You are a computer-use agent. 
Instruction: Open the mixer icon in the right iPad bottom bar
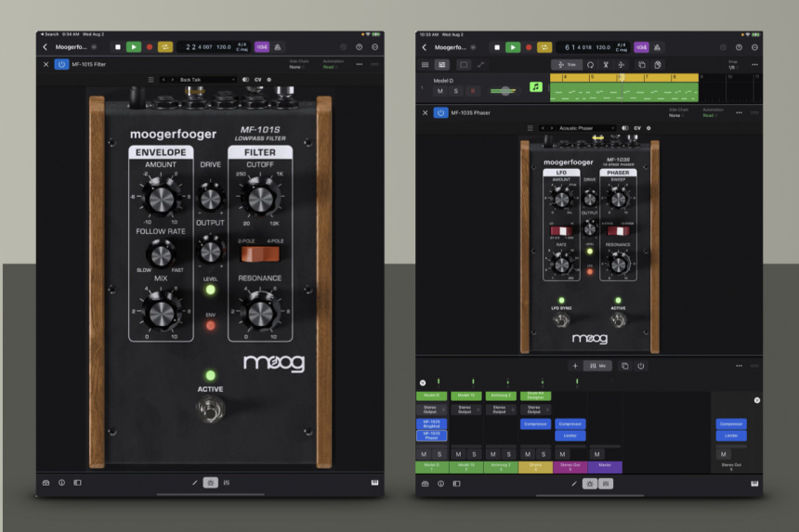606,484
